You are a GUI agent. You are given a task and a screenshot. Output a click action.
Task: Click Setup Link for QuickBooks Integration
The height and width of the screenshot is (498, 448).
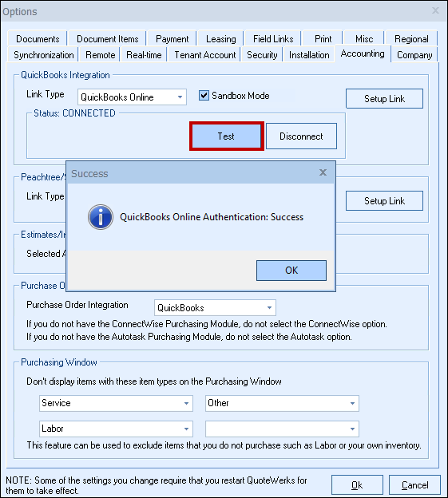pyautogui.click(x=384, y=99)
